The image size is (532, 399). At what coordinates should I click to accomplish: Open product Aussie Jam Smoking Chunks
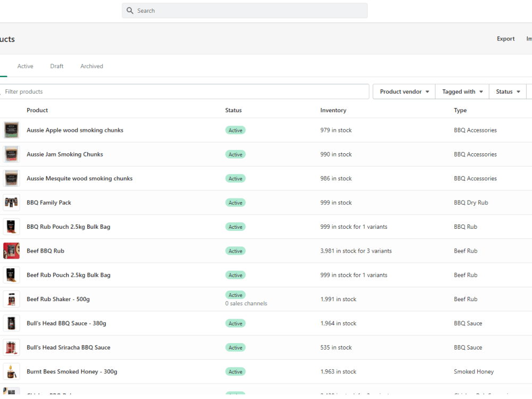65,154
